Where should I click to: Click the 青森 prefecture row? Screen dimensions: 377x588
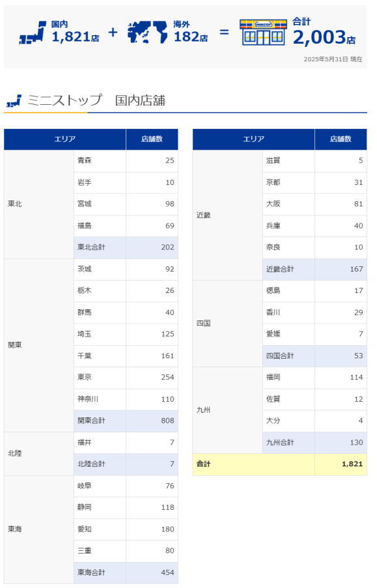point(126,161)
